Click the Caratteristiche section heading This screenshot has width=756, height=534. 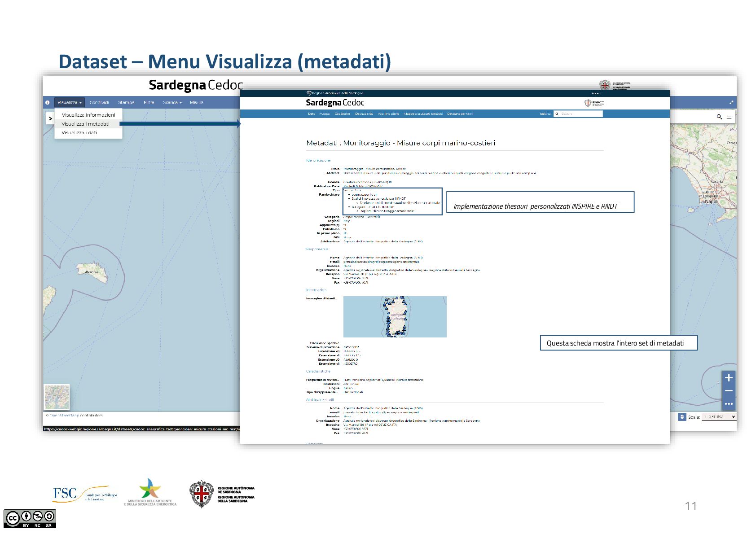(x=318, y=371)
